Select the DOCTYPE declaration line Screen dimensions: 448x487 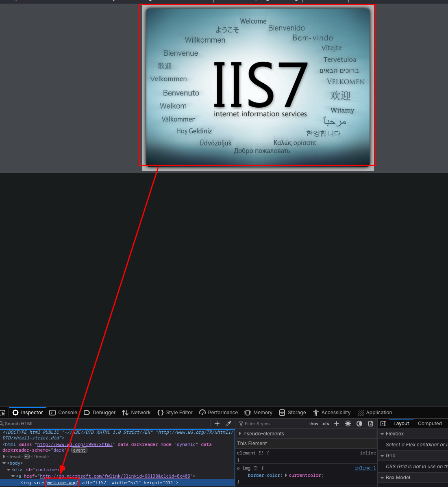coord(117,435)
